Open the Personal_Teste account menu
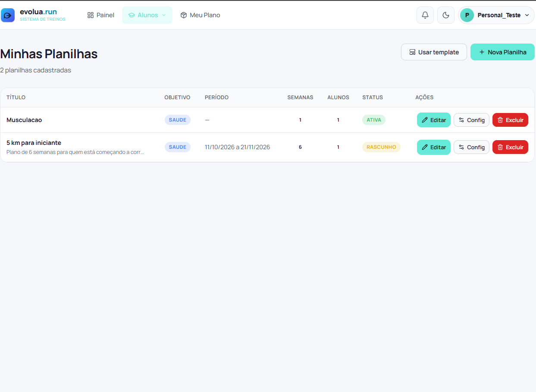This screenshot has width=536, height=392. point(496,15)
